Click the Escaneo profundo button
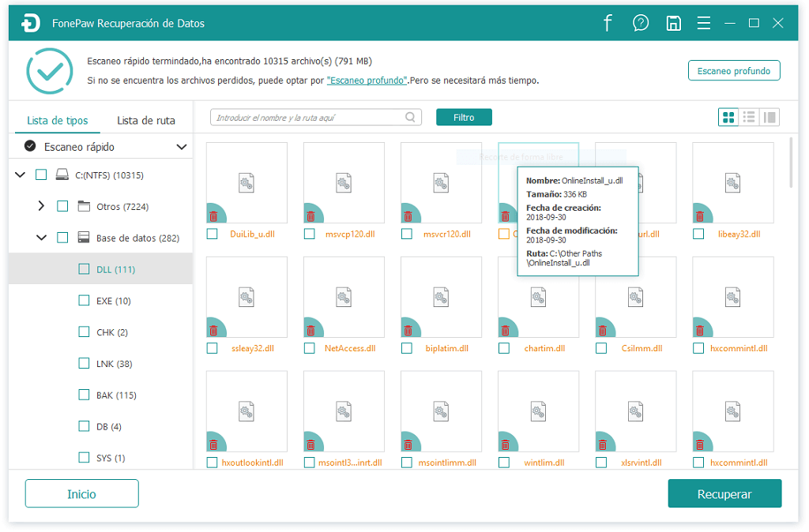Viewport: 809px width, 532px height. tap(734, 70)
